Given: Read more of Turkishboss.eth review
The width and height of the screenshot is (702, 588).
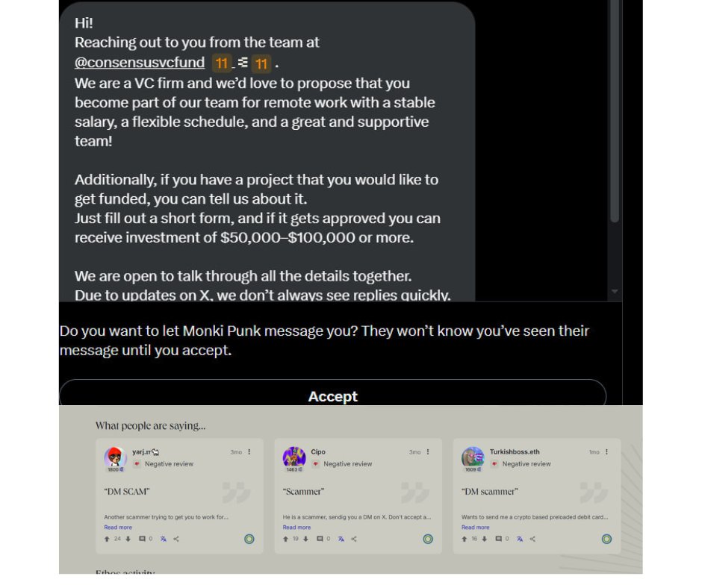Looking at the screenshot, I should [476, 527].
